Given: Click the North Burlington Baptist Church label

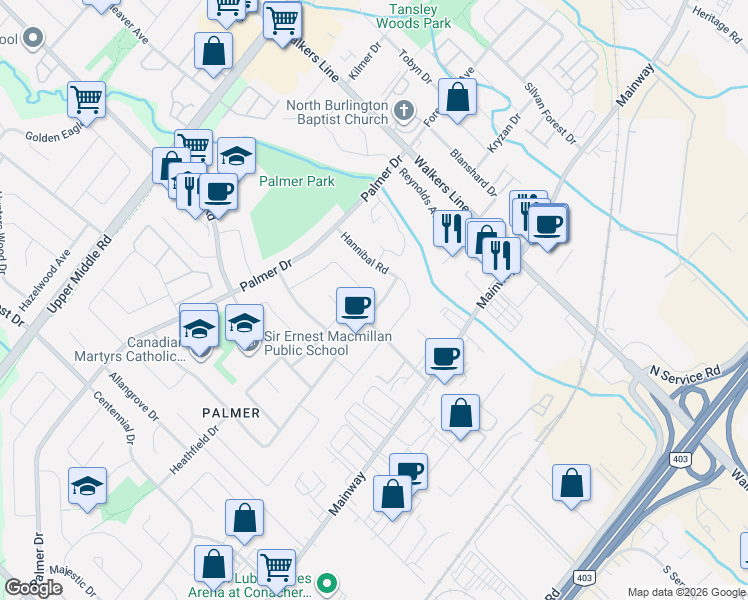Looking at the screenshot, I should click(337, 112).
